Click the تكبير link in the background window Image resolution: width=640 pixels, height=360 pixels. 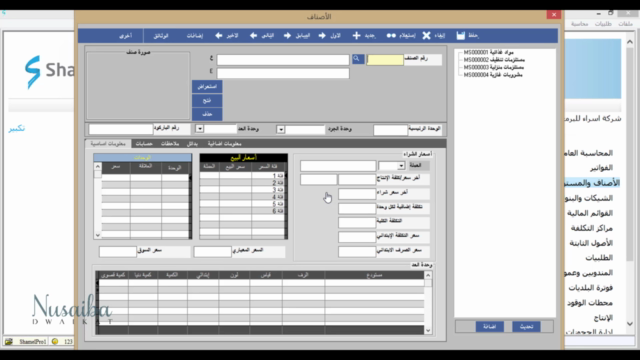[17, 129]
